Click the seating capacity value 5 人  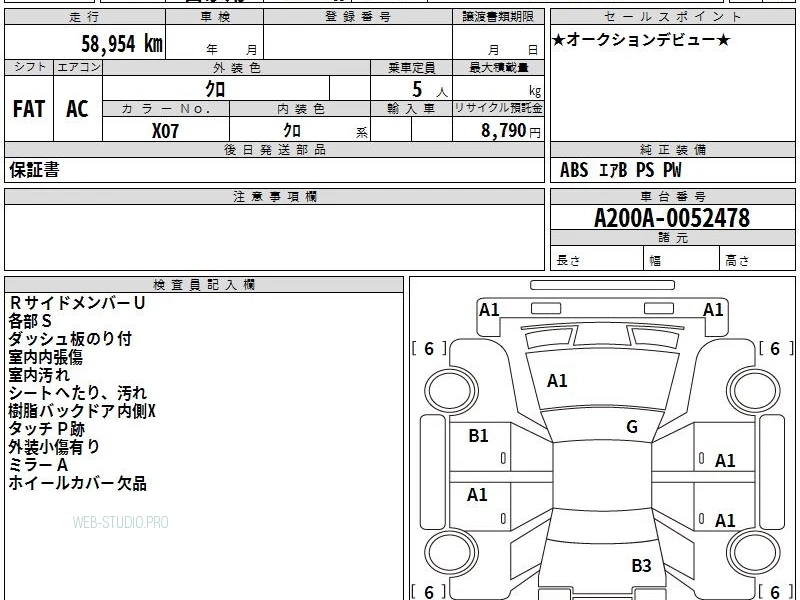pos(429,90)
